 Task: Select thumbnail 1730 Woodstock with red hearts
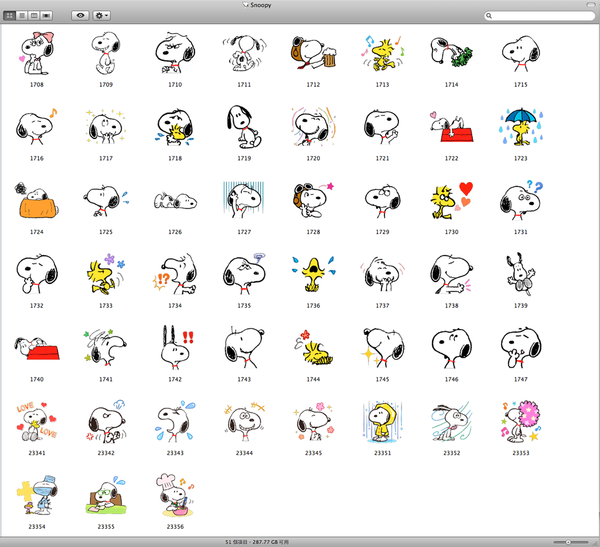[452, 200]
